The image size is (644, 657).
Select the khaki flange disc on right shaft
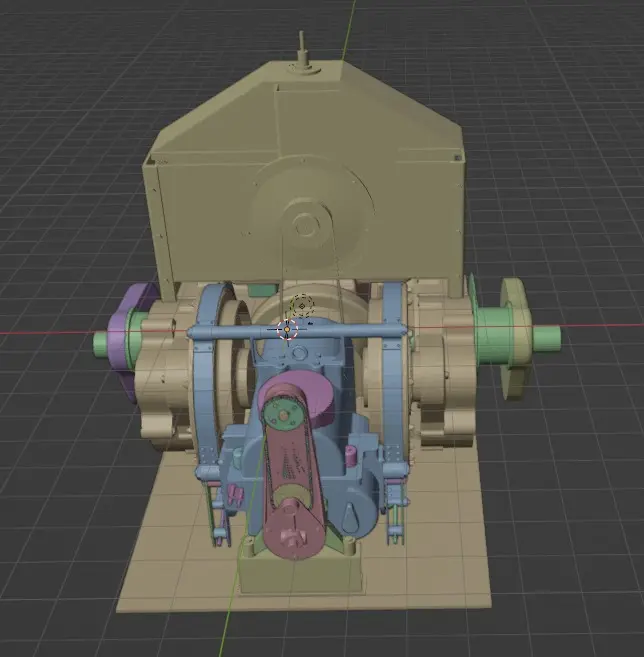coord(515,338)
